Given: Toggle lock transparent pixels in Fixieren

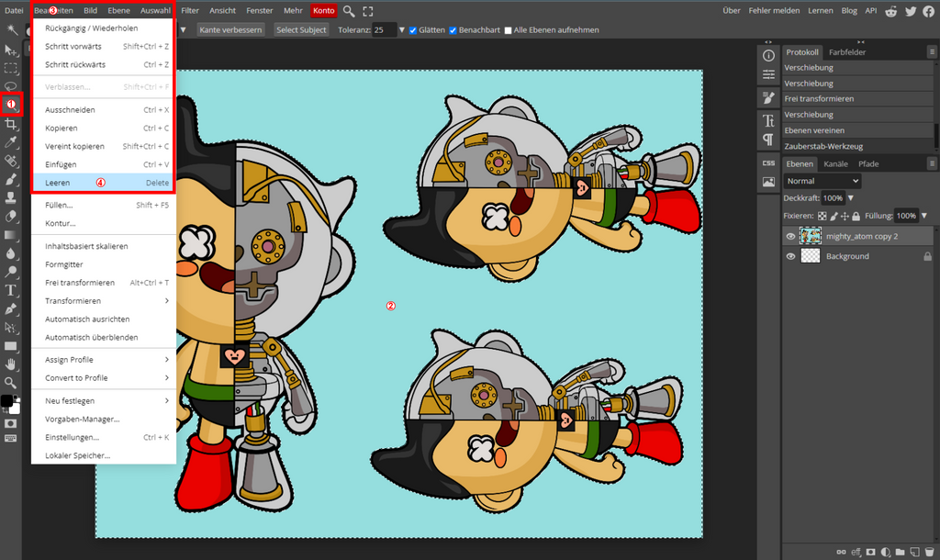Looking at the screenshot, I should coord(822,216).
